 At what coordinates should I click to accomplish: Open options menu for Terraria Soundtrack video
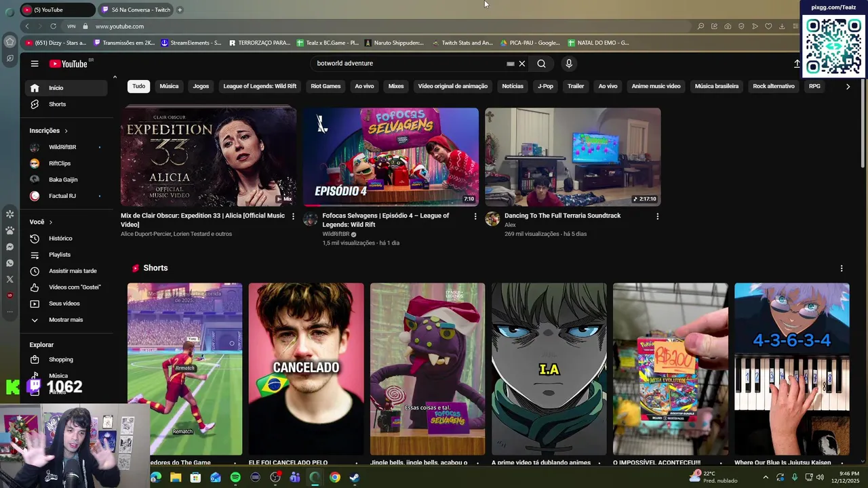coord(657,216)
